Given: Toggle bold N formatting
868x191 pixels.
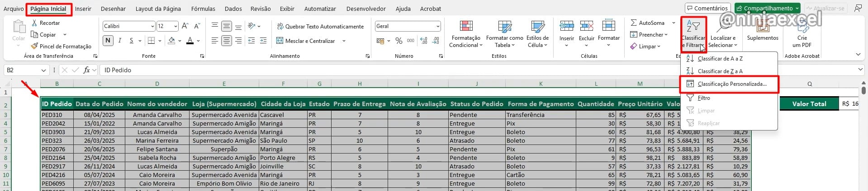Looking at the screenshot, I should 108,41.
